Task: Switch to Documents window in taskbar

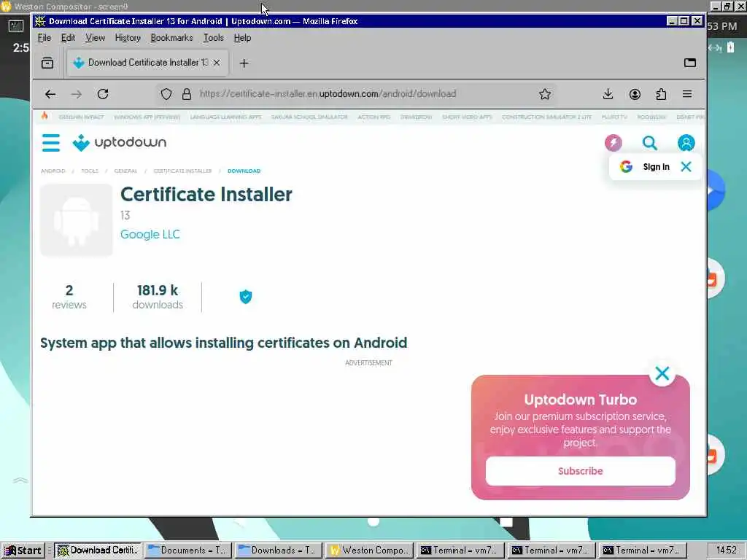Action: (x=187, y=551)
